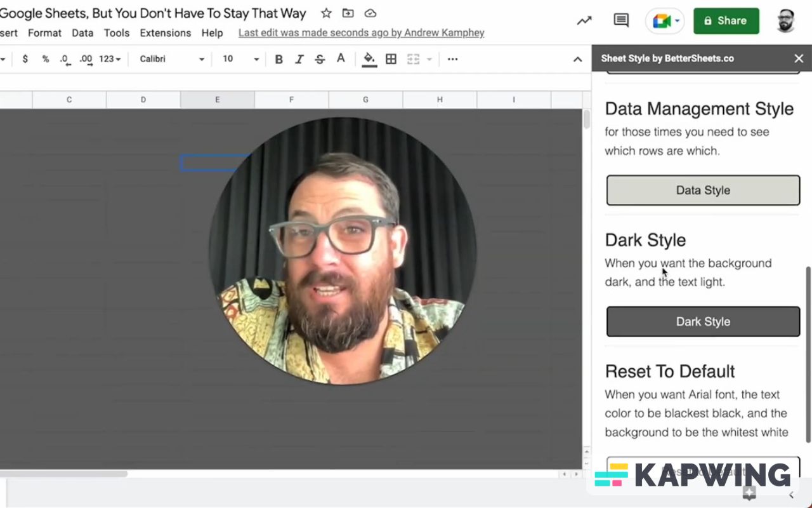The image size is (812, 508).
Task: Click the move-to-folder icon beside the title
Action: pyautogui.click(x=348, y=13)
